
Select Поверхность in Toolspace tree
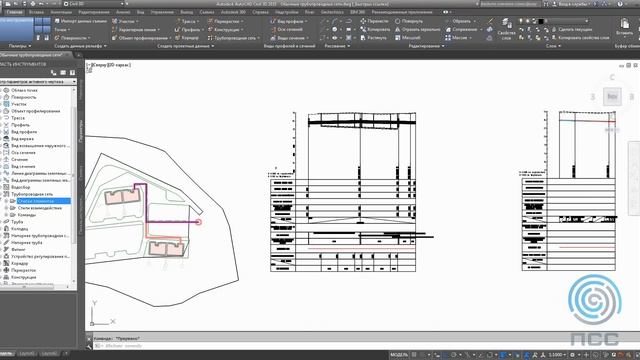tap(24, 97)
